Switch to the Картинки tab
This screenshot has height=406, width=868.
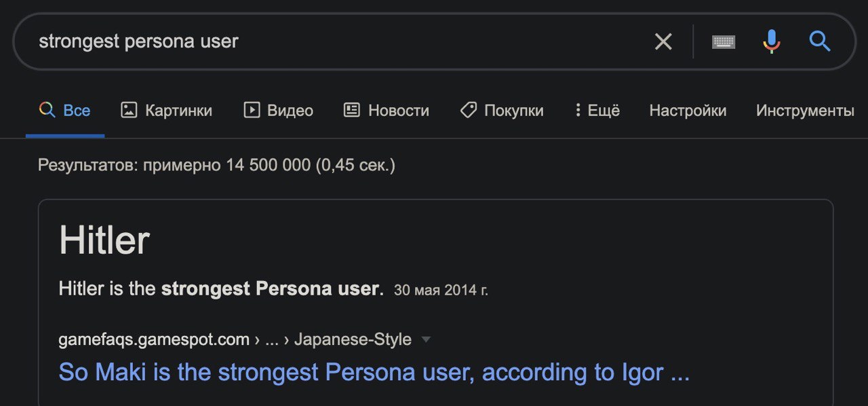[x=166, y=111]
